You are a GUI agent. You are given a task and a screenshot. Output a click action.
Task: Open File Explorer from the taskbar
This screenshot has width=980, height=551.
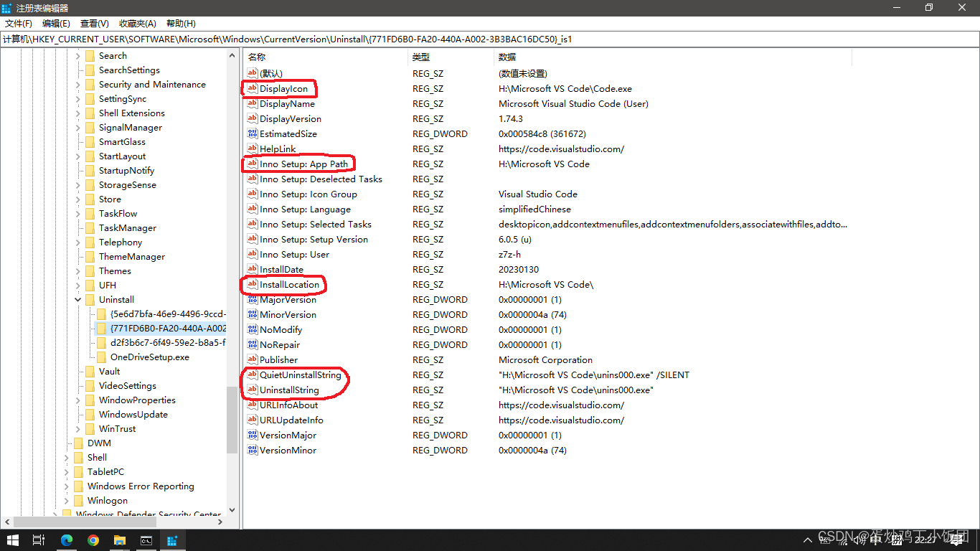point(119,540)
